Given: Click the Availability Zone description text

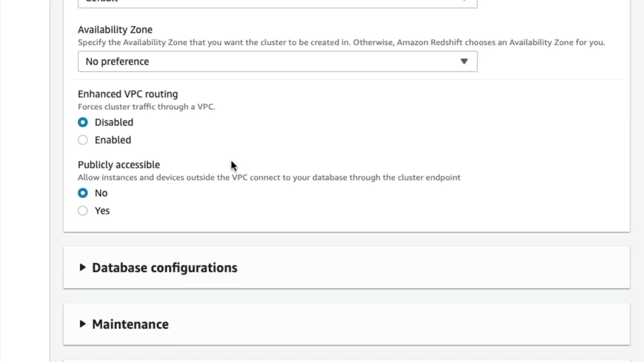Looking at the screenshot, I should coord(341,43).
